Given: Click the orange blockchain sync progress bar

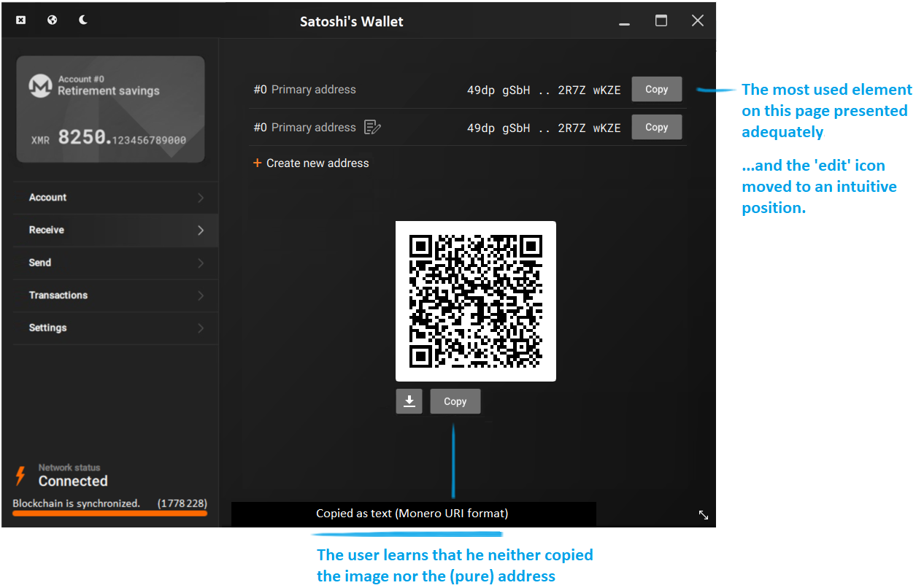Looking at the screenshot, I should pos(109,514).
